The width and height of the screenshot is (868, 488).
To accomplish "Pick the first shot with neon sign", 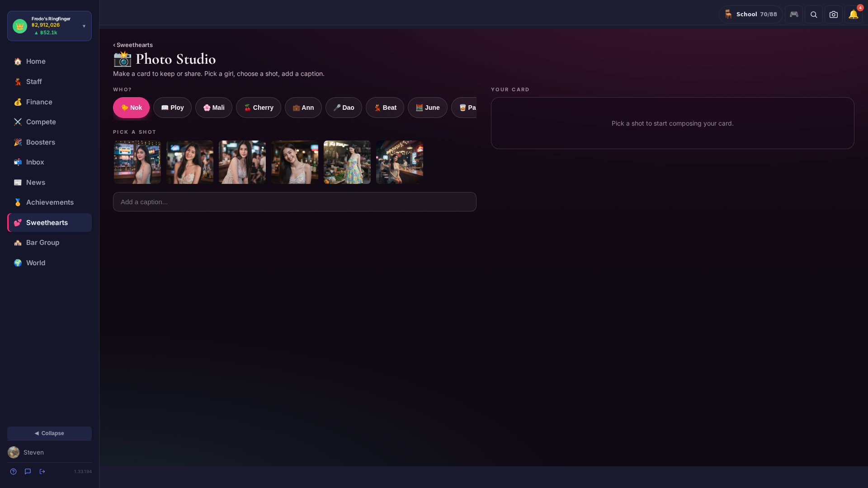I will pyautogui.click(x=137, y=162).
